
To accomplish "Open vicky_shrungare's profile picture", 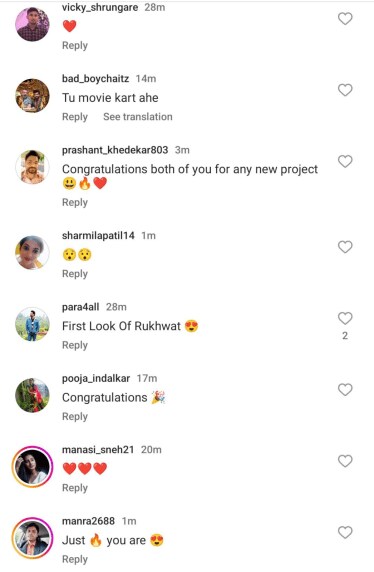I will 32,24.
